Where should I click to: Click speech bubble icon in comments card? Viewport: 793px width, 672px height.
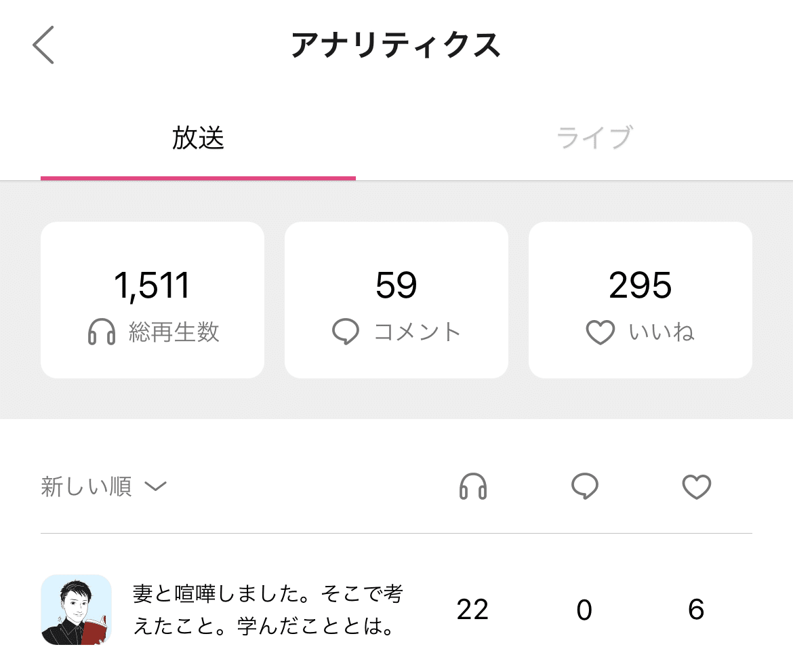[x=346, y=333]
